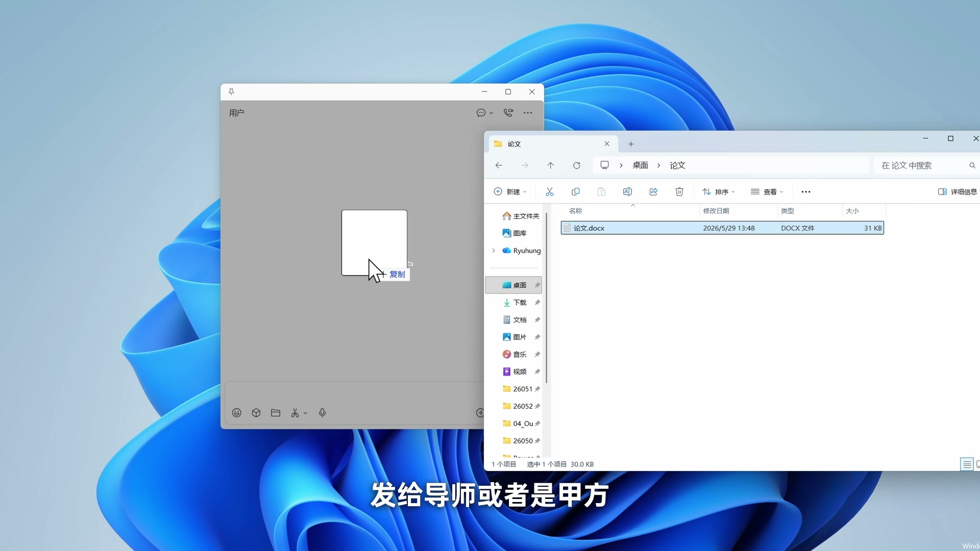980x551 pixels.
Task: Open the 04_Ou pinned folder
Action: click(518, 423)
